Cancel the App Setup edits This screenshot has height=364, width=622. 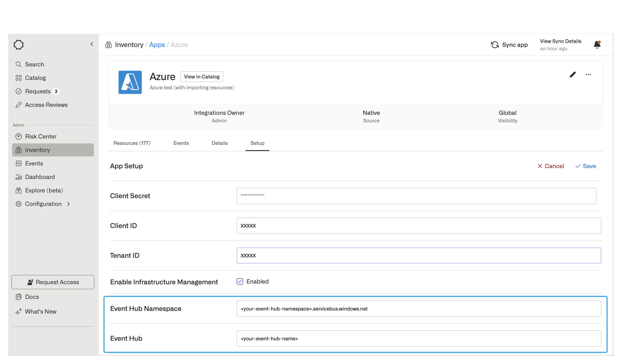pos(551,166)
